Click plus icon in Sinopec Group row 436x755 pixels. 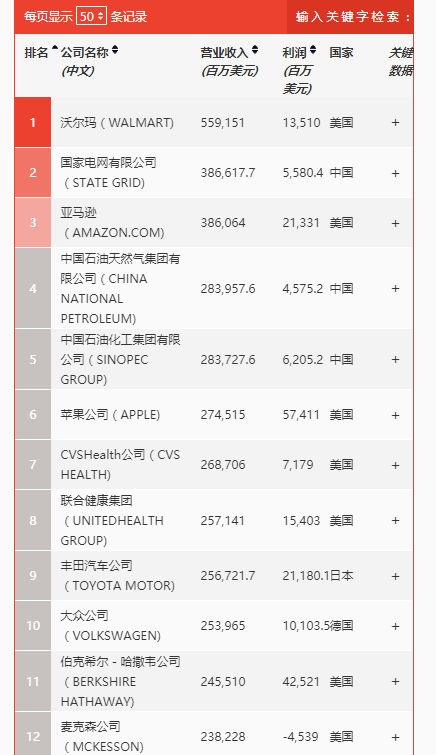point(396,360)
